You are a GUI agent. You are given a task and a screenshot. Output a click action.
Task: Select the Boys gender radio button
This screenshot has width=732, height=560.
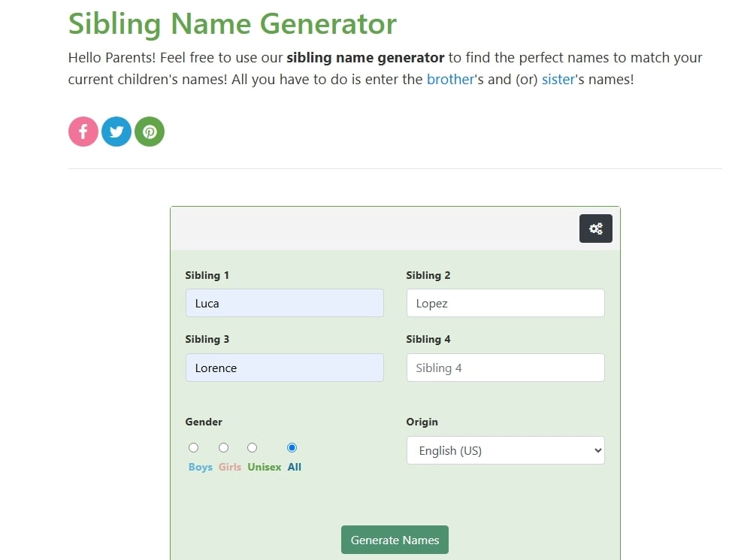click(194, 448)
